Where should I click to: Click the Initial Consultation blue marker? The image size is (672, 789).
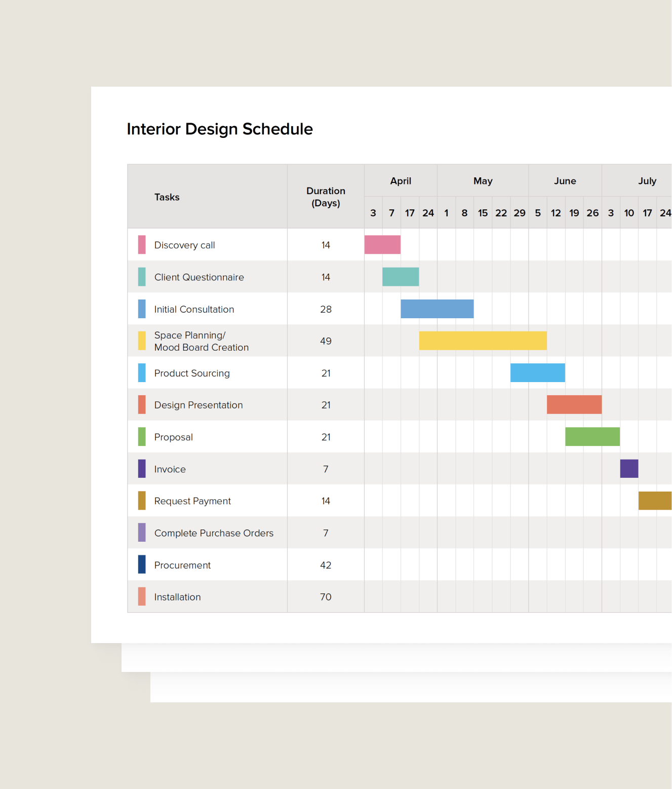click(142, 309)
